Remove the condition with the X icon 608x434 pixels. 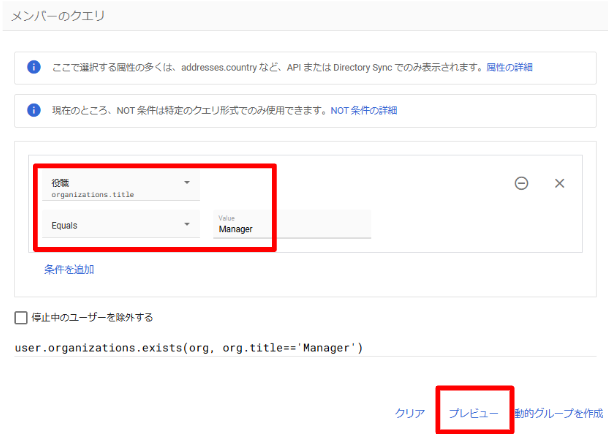coord(559,183)
